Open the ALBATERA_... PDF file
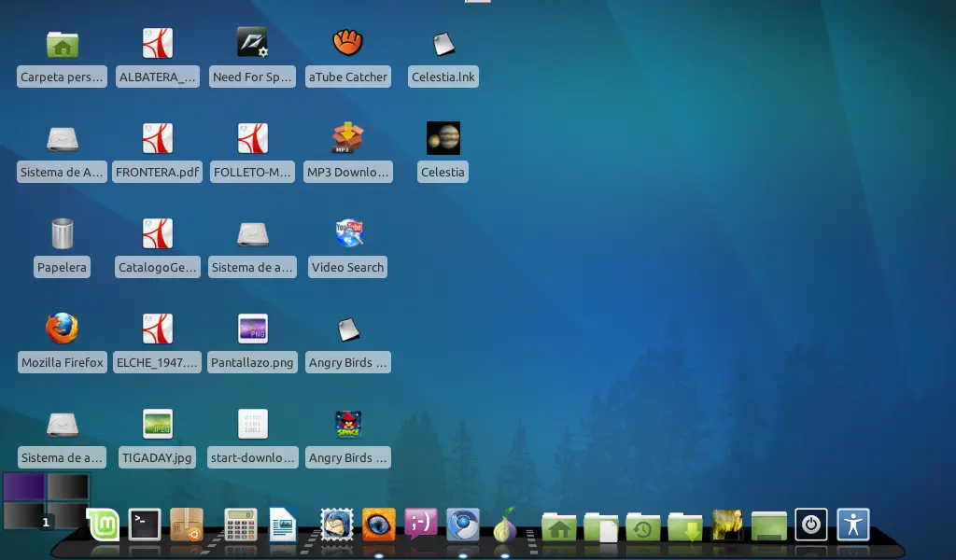This screenshot has width=956, height=560. [x=157, y=44]
